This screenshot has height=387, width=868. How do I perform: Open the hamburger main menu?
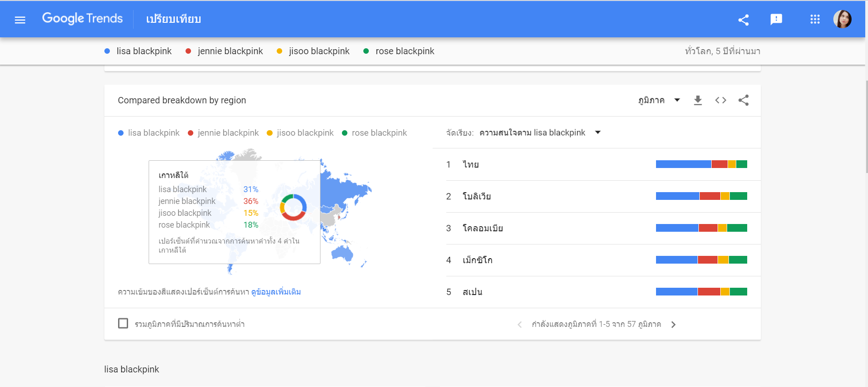coord(20,20)
